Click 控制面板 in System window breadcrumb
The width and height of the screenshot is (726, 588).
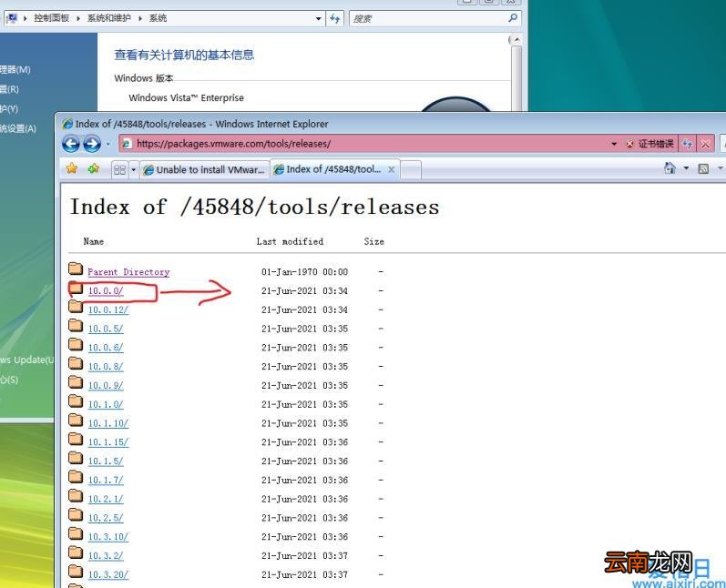tap(51, 18)
